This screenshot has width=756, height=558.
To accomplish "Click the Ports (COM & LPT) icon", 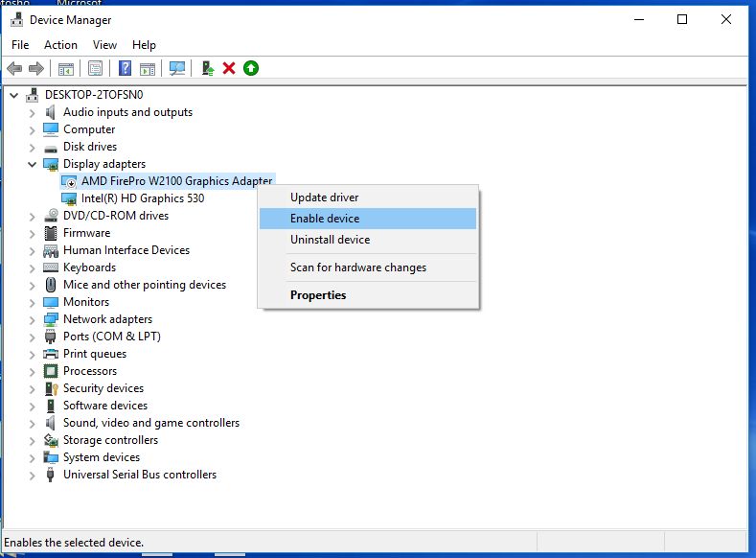I will point(50,337).
